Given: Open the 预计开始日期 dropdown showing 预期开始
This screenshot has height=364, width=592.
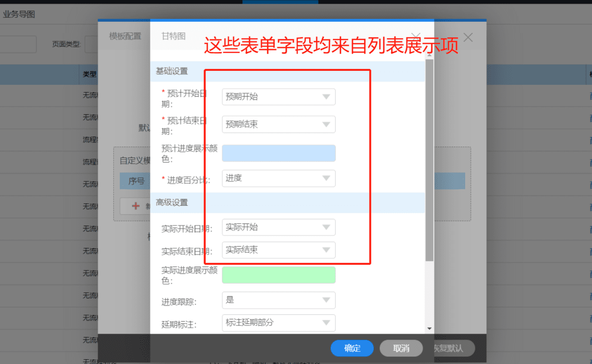Looking at the screenshot, I should 278,97.
